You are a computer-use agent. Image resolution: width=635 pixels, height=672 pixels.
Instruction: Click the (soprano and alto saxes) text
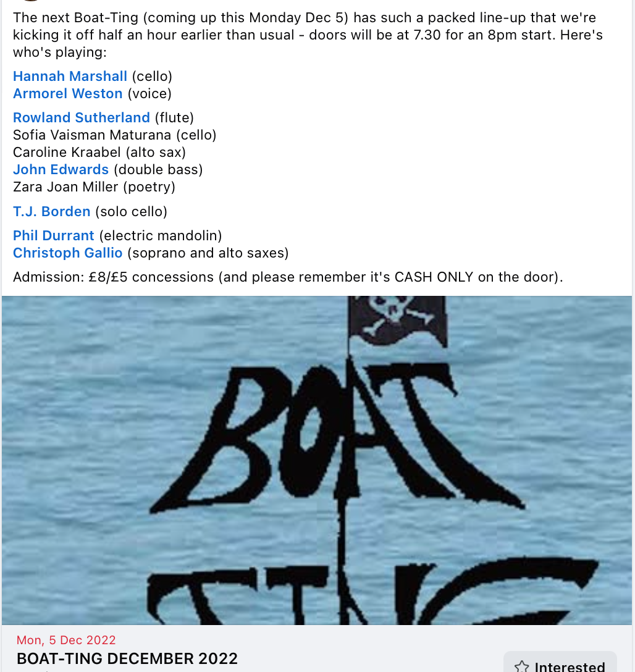208,253
